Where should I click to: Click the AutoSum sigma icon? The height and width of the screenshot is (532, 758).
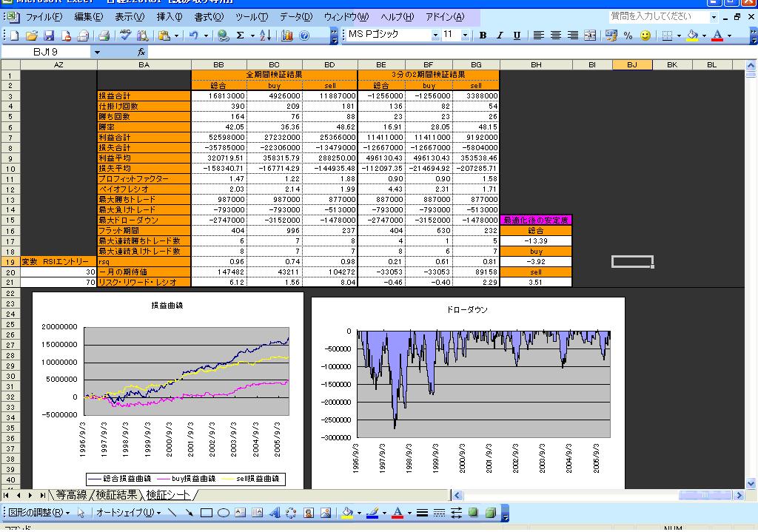coord(241,35)
